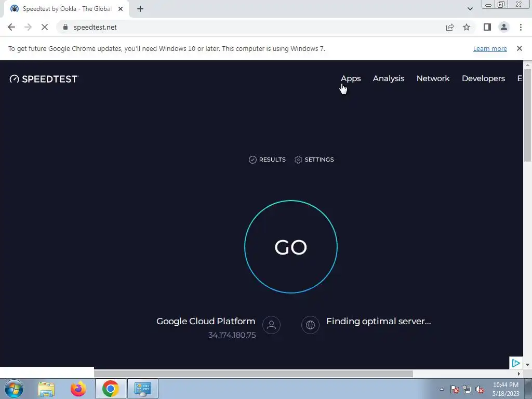Click the scroll down arrow
The image size is (532, 399).
[527, 365]
